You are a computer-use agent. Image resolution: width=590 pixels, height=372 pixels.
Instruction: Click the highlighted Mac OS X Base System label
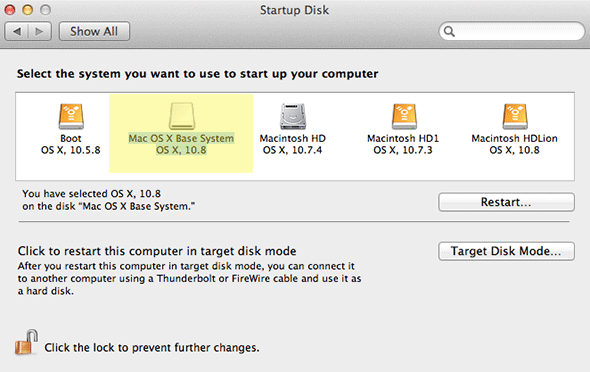[181, 144]
